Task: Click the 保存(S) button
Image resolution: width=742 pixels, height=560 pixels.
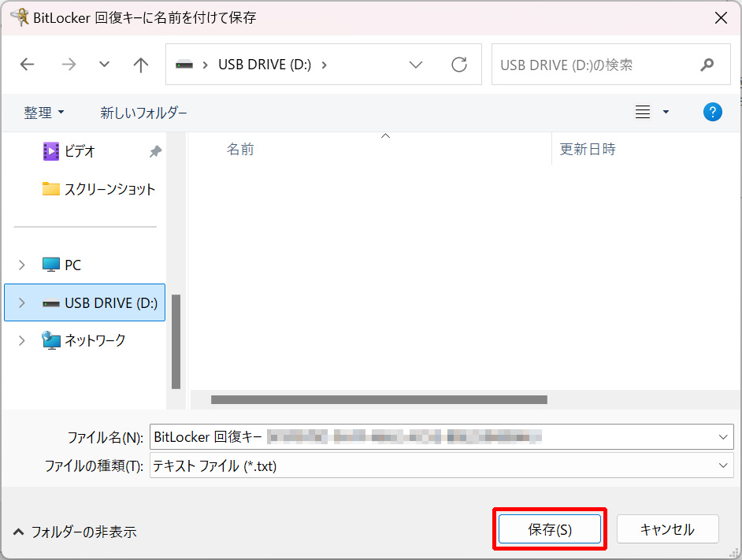Action: pyautogui.click(x=549, y=529)
